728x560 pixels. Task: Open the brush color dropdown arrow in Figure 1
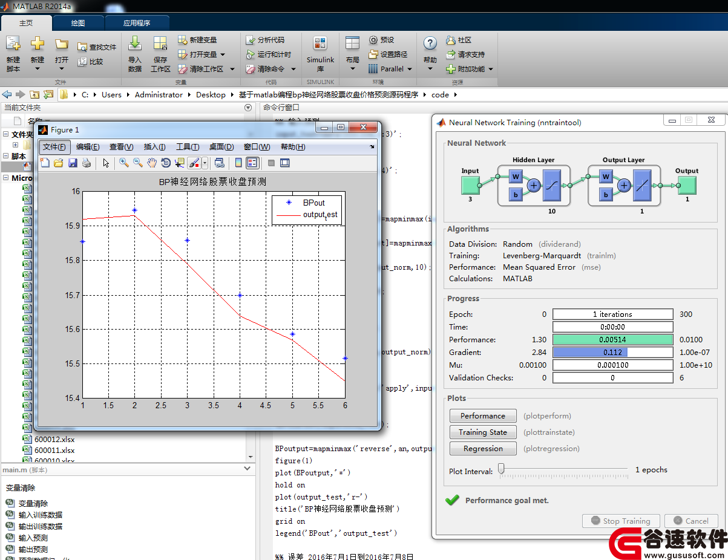coord(205,163)
